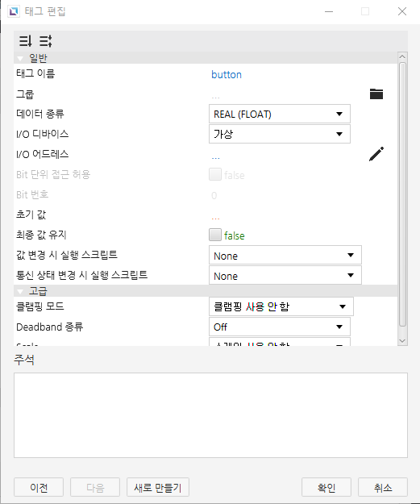Viewport: 420px width, 504px height.
Task: Click the app logo in title bar
Action: tap(14, 11)
